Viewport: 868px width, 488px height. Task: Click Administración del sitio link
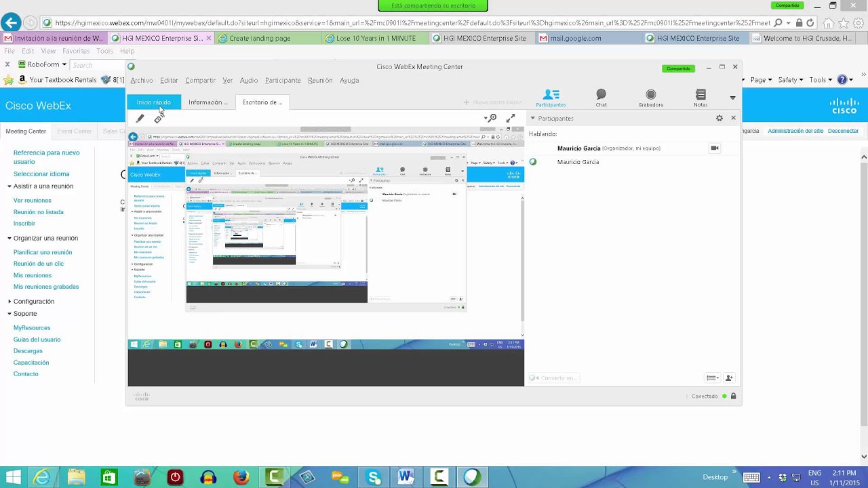(x=795, y=131)
